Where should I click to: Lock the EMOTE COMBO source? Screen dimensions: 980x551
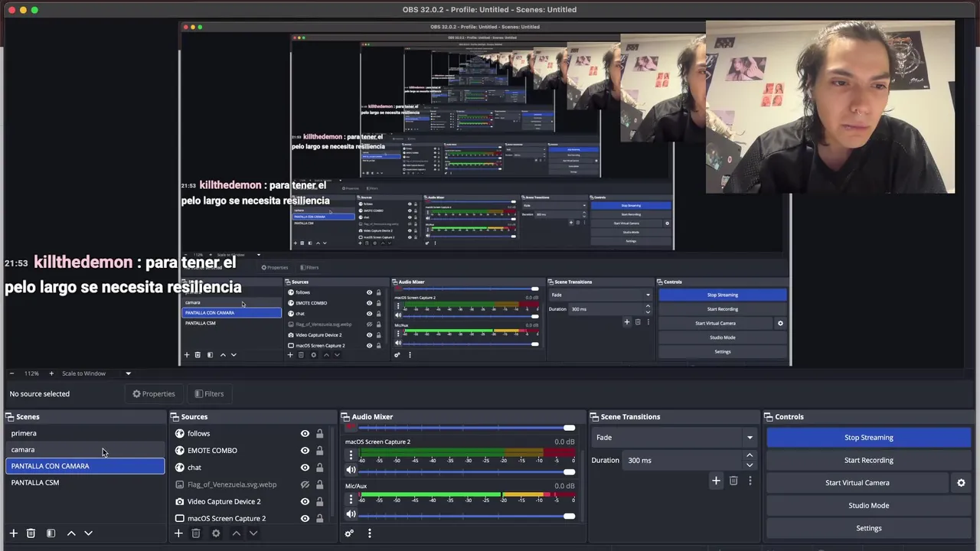(x=319, y=451)
